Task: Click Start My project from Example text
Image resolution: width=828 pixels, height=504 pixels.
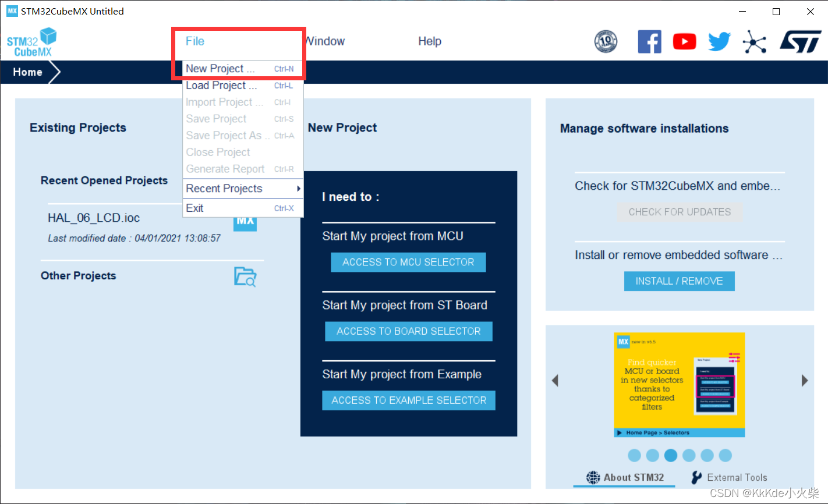Action: click(x=402, y=374)
